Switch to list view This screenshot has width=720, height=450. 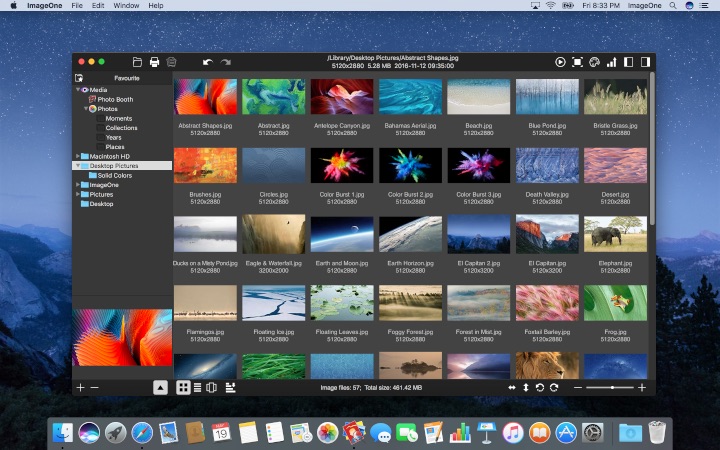(197, 388)
